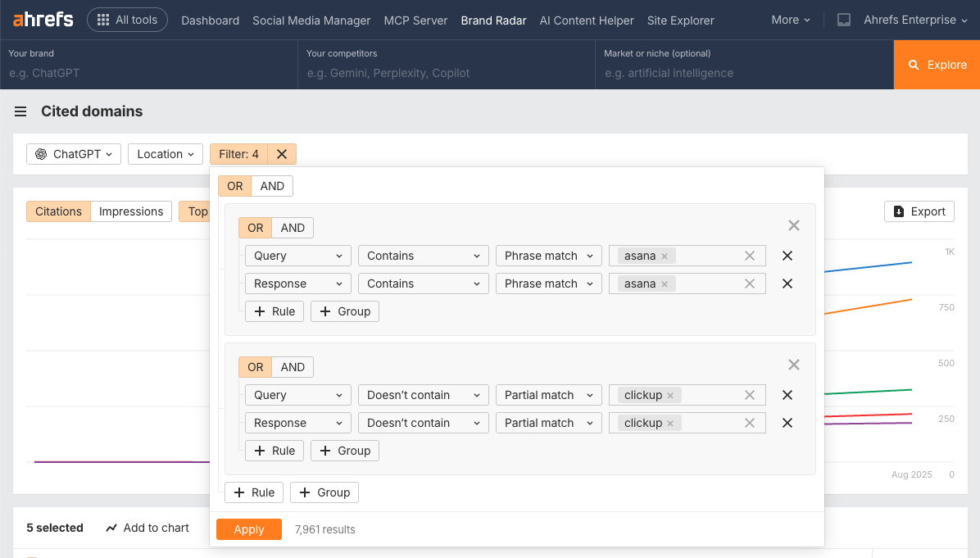The image size is (980, 558).
Task: Set the clickup group logic to AND
Action: 293,366
